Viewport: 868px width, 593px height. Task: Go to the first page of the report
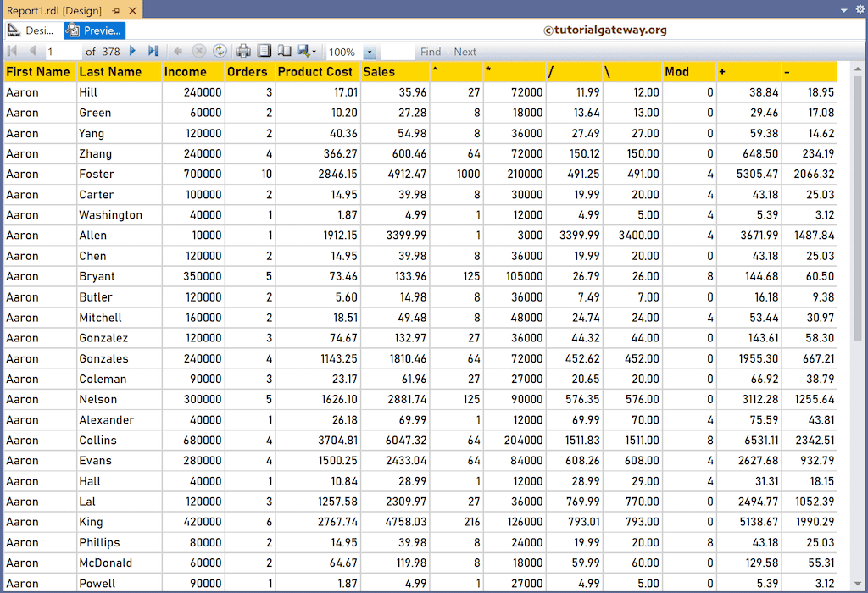12,51
